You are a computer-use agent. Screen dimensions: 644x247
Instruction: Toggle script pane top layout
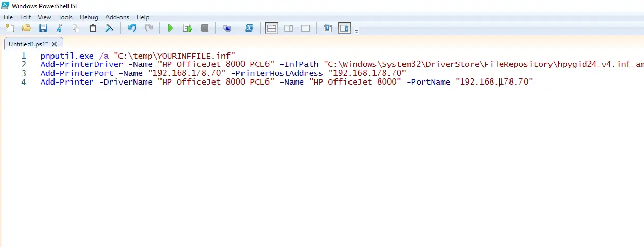click(x=272, y=29)
